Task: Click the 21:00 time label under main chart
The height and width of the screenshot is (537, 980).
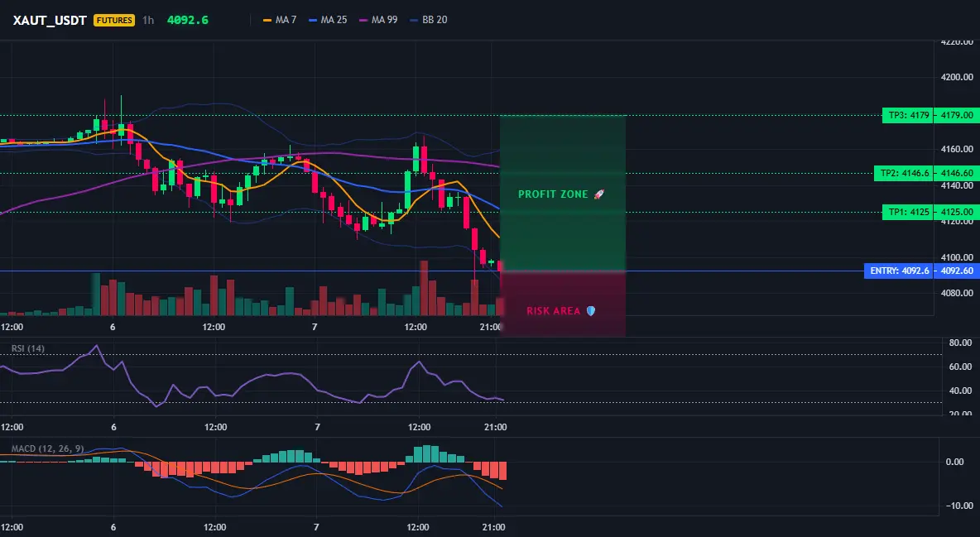Action: coord(491,327)
